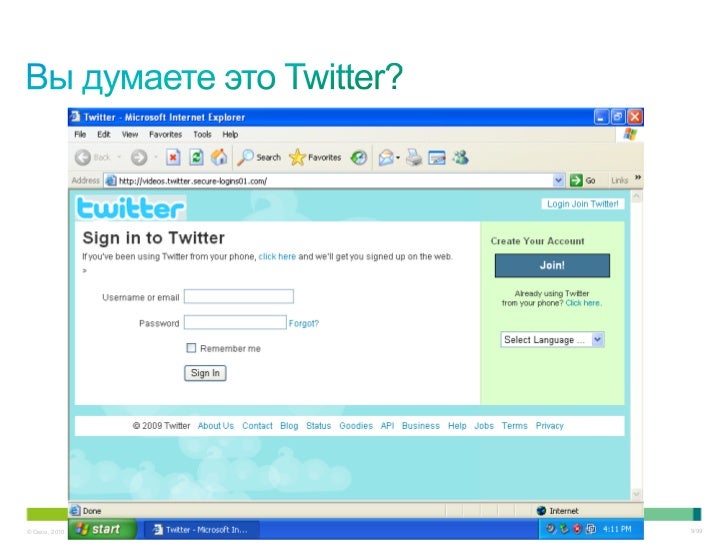Expand Links toolbar chevron
The height and width of the screenshot is (546, 728).
[638, 177]
